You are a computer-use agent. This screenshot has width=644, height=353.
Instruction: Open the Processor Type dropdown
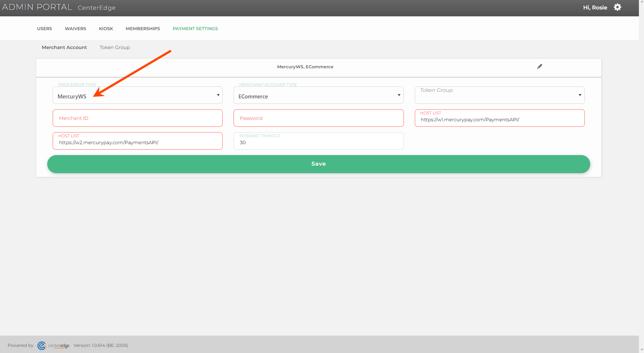(x=138, y=95)
